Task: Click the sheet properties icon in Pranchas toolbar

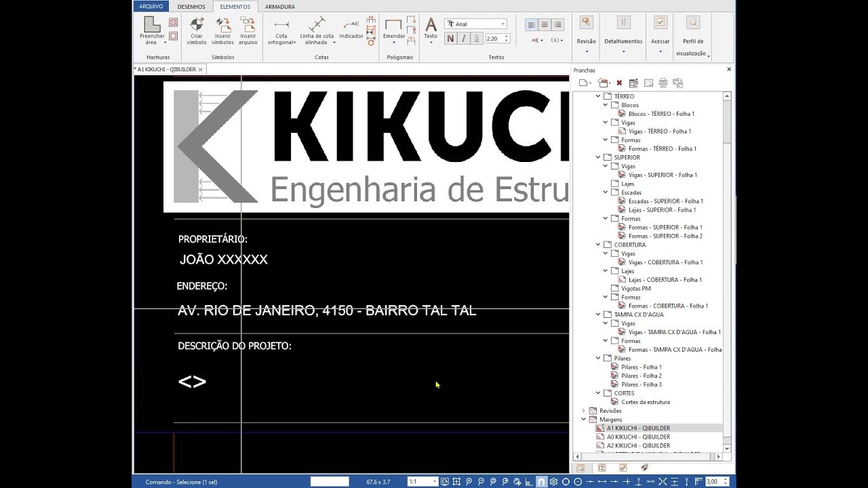Action: [x=633, y=83]
